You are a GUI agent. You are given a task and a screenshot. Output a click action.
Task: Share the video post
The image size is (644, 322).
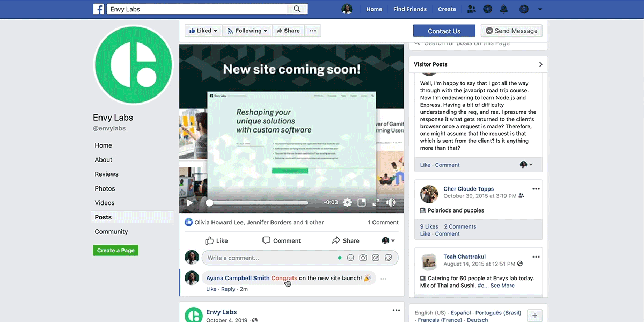point(346,240)
